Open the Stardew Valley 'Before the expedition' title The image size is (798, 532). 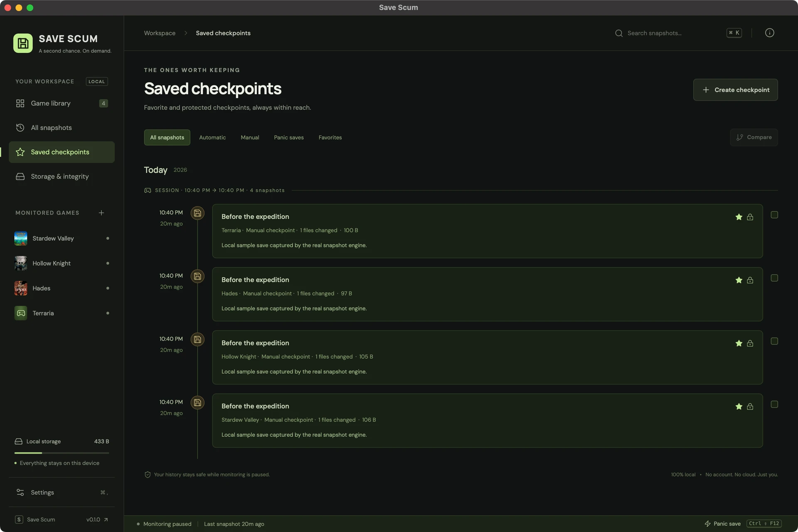coord(255,406)
